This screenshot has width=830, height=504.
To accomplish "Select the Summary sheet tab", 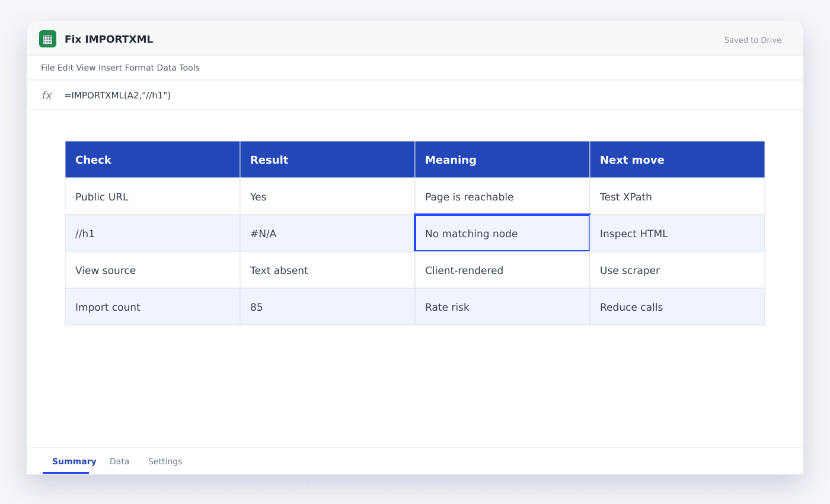I will click(x=74, y=461).
